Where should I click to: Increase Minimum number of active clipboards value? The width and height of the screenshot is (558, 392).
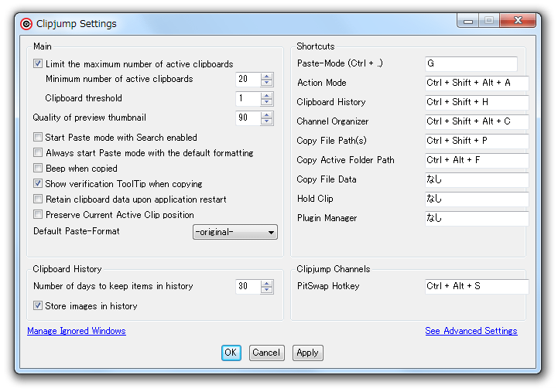266,76
